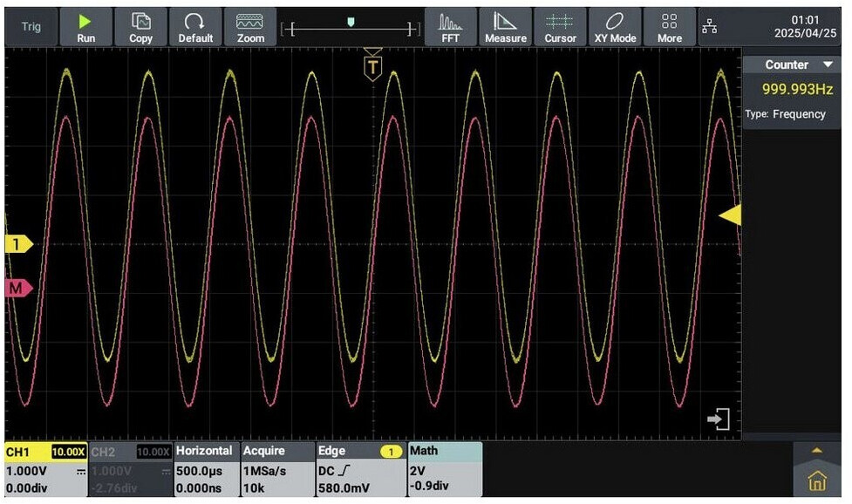Open the Zoom waveform tool
852x504 pixels.
(x=250, y=27)
